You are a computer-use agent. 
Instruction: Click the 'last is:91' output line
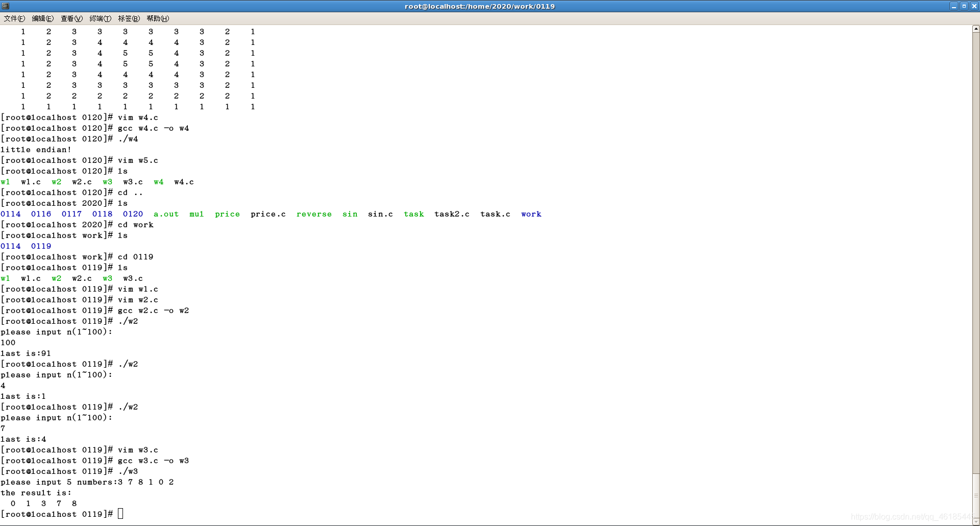[26, 353]
